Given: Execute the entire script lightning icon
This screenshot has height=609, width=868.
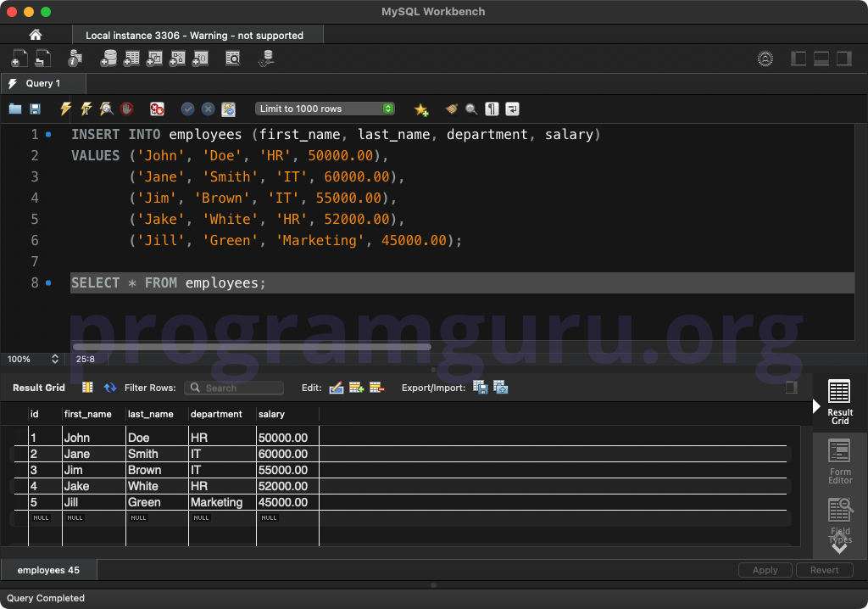Looking at the screenshot, I should [x=66, y=109].
